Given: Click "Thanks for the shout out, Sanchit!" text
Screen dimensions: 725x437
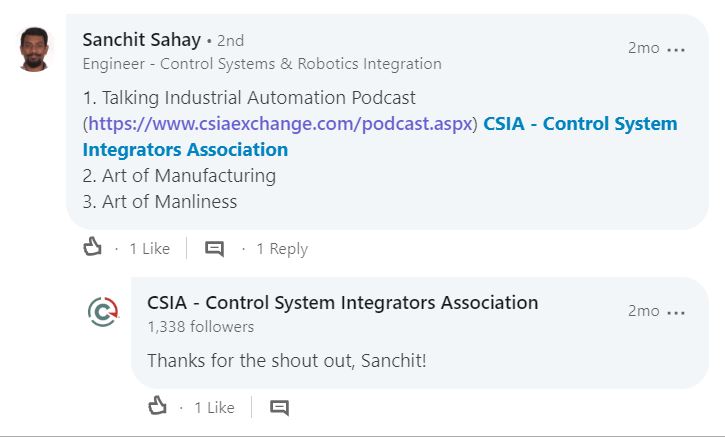Looking at the screenshot, I should tap(286, 360).
